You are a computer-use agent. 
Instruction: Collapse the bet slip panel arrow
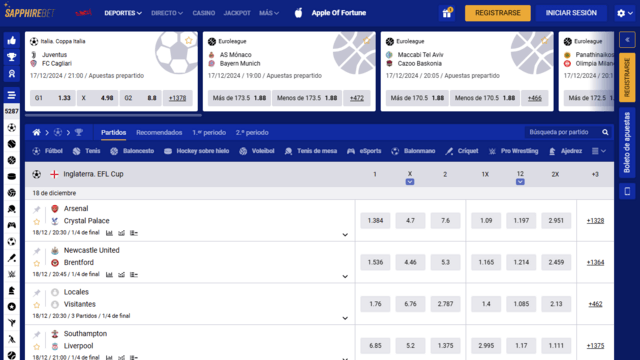(x=627, y=40)
